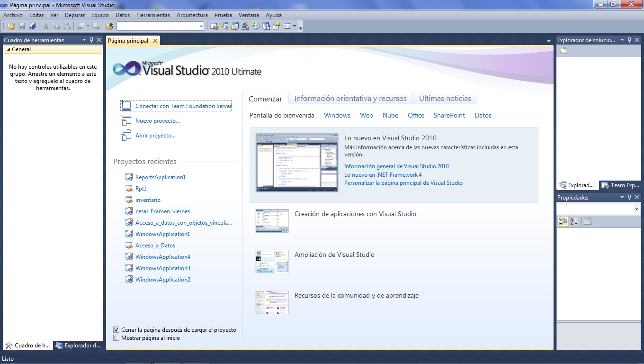Select the Cut icon on the toolbar

click(46, 27)
